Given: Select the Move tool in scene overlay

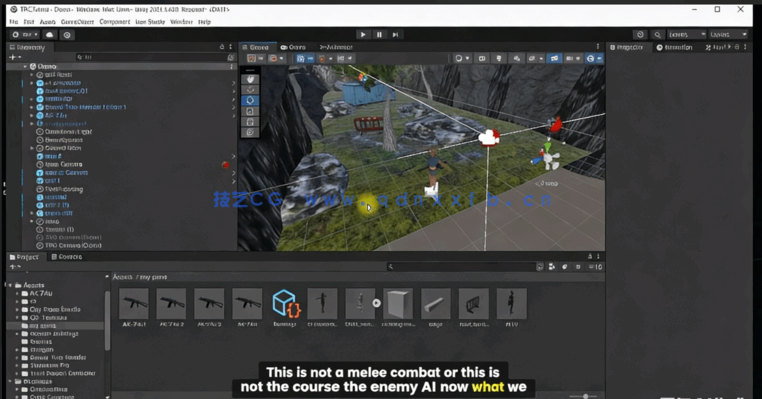Looking at the screenshot, I should tap(250, 90).
